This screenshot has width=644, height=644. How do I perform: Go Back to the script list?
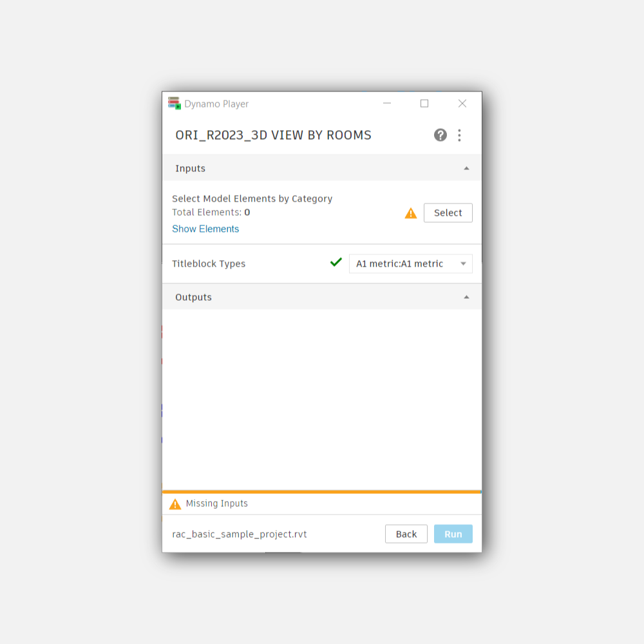[x=406, y=534]
